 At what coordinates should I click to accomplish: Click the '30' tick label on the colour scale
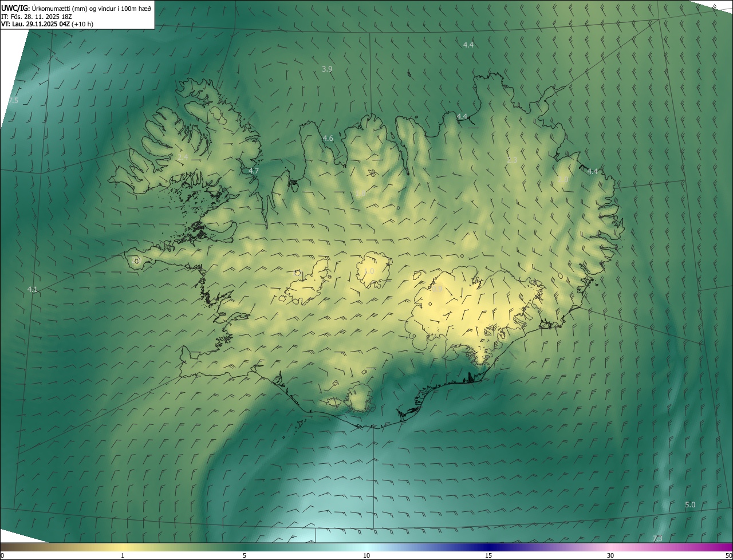coord(610,555)
